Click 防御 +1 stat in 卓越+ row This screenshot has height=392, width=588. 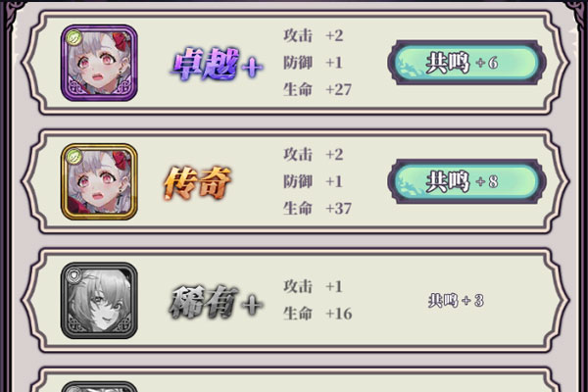[x=314, y=63]
